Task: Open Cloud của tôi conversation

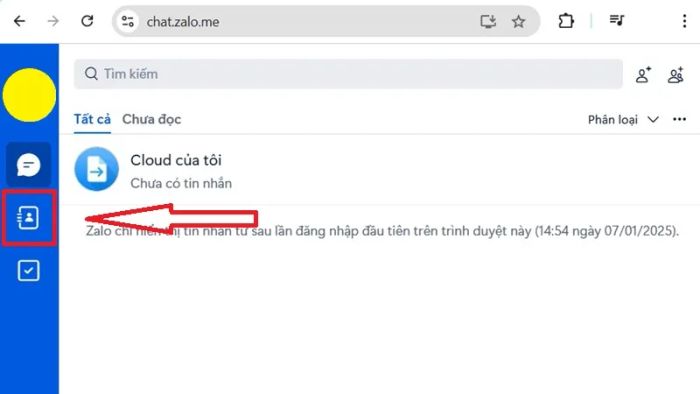Action: tap(379, 170)
